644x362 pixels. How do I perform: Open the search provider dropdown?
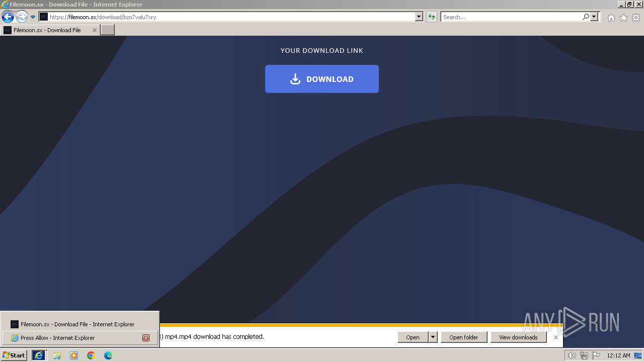click(594, 17)
